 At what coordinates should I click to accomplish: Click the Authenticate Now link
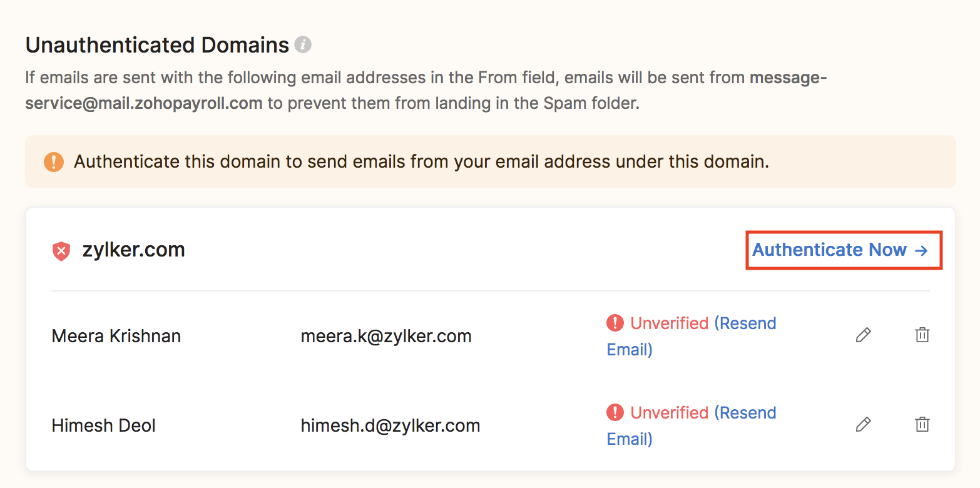click(x=840, y=250)
